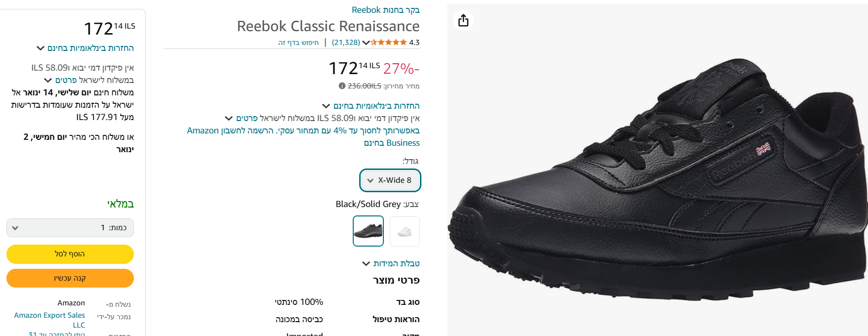Open the X-Wide 8 size dropdown
The height and width of the screenshot is (336, 868).
click(x=390, y=180)
